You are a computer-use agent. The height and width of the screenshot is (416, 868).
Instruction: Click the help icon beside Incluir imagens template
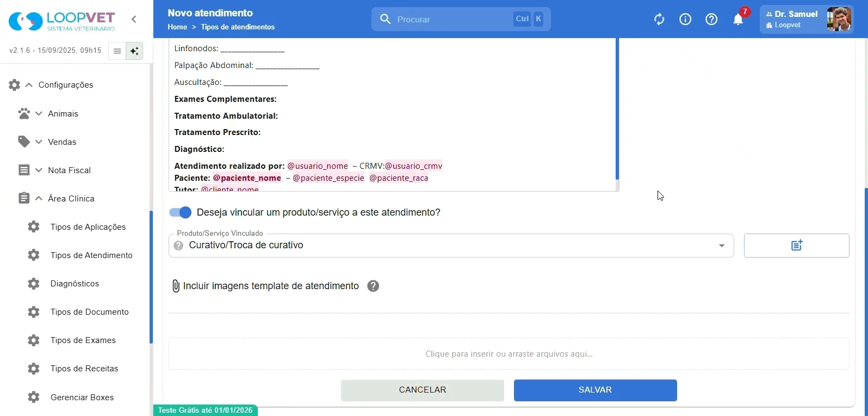[373, 286]
